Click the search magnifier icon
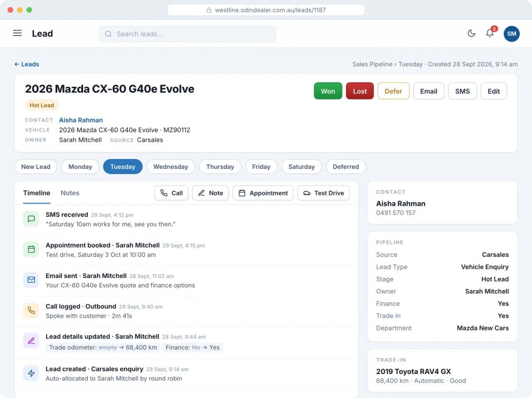Image resolution: width=532 pixels, height=398 pixels. click(108, 34)
